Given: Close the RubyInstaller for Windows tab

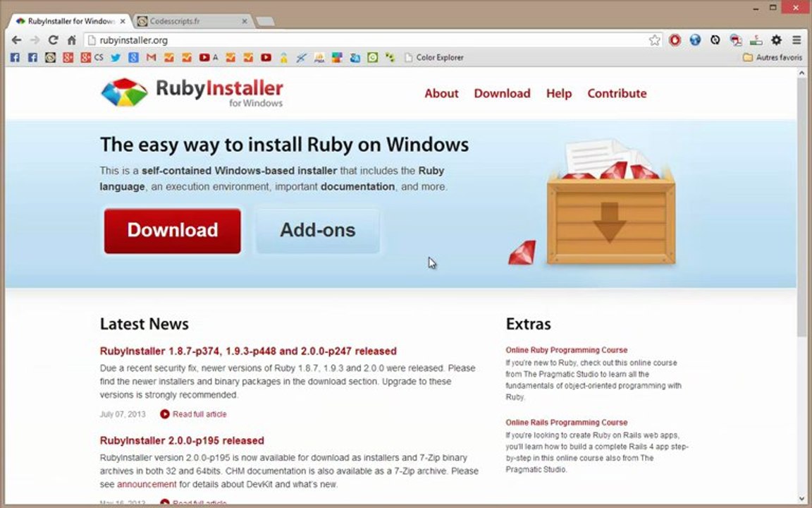Looking at the screenshot, I should (x=123, y=21).
